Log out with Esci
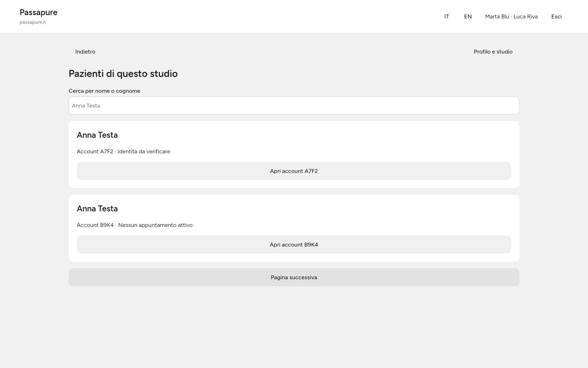 point(557,16)
